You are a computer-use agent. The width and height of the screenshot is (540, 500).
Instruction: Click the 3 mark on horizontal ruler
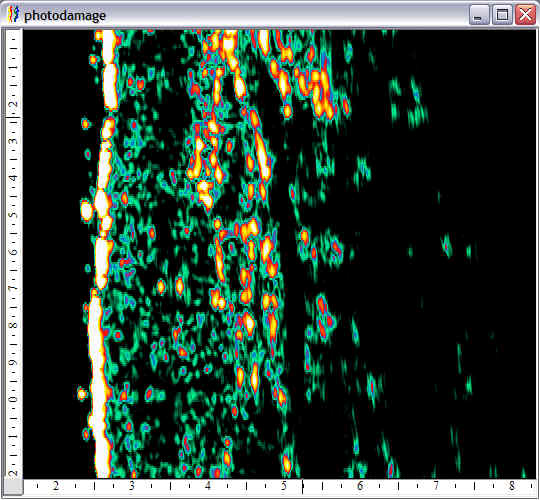132,486
